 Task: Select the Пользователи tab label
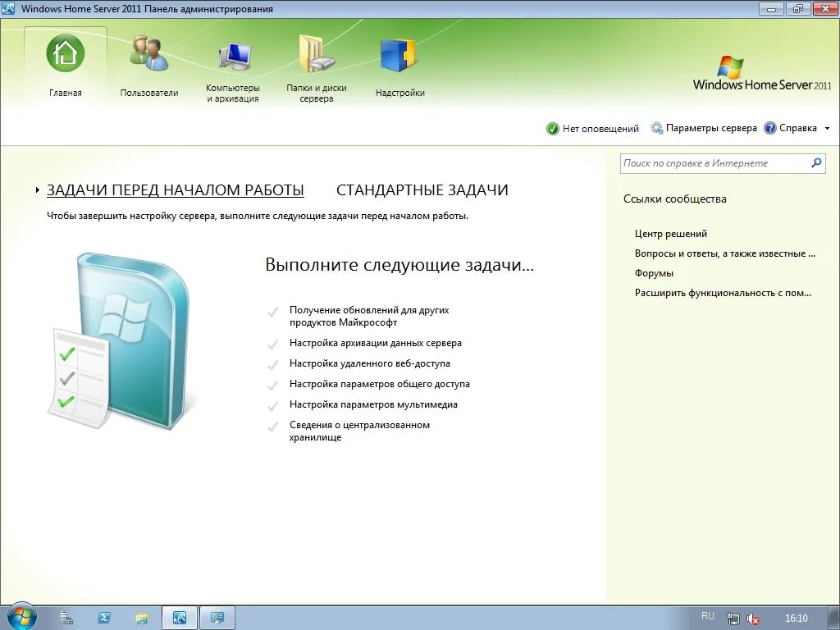149,93
